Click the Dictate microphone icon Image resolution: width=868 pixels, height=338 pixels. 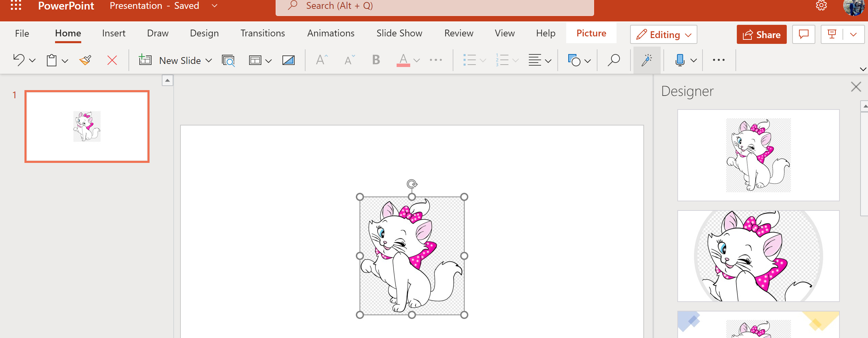680,60
